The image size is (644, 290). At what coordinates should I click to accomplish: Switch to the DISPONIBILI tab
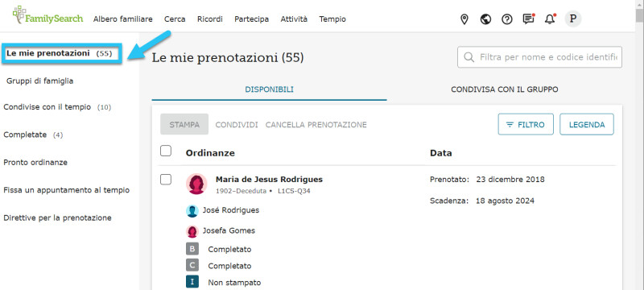(x=269, y=89)
